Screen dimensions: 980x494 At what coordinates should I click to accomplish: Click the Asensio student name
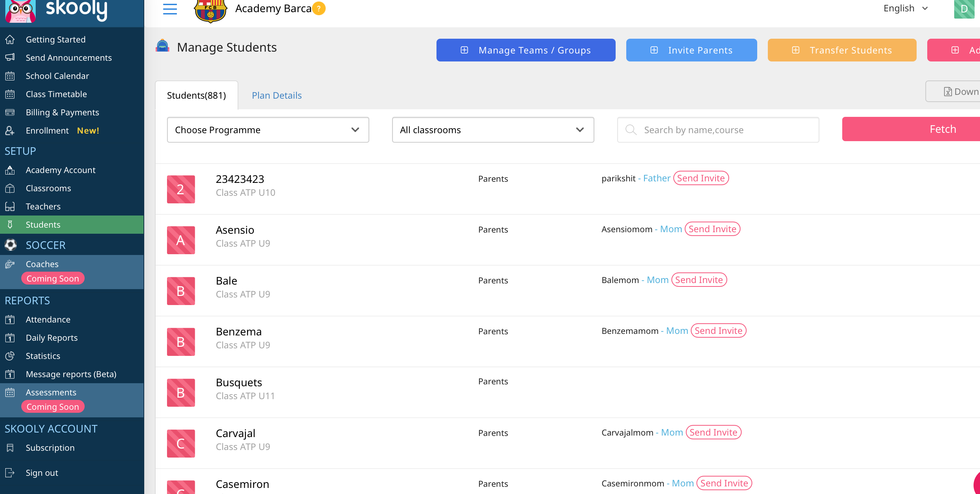pos(235,230)
